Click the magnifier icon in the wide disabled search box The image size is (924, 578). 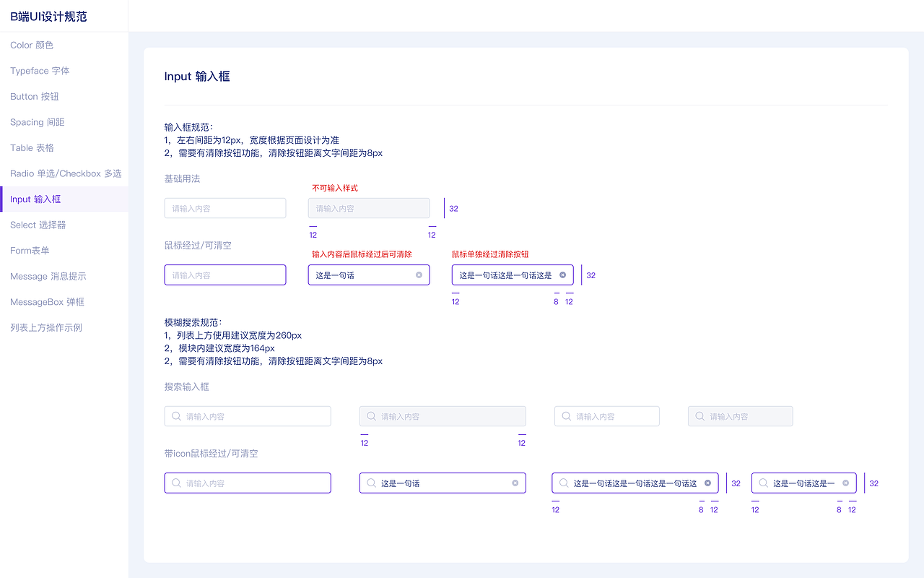point(372,416)
